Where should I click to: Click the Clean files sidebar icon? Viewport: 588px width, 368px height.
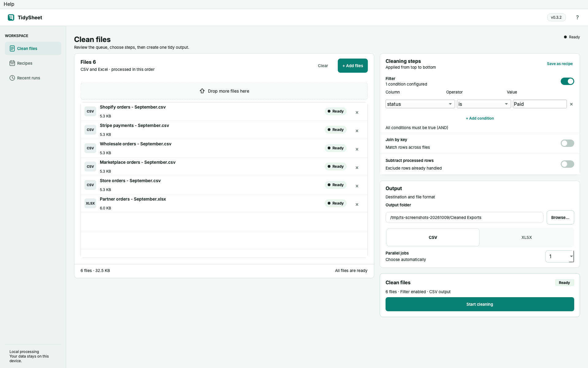[x=12, y=48]
